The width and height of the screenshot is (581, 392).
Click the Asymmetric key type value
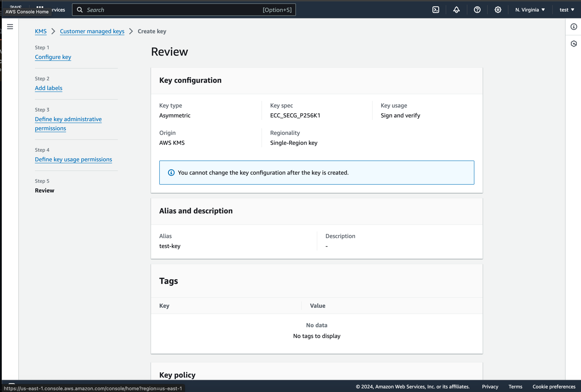(175, 115)
